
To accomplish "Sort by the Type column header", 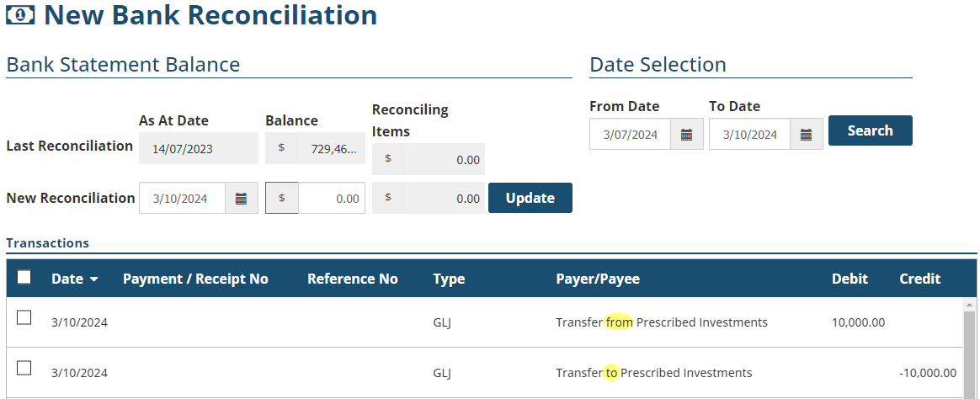I will pos(449,279).
